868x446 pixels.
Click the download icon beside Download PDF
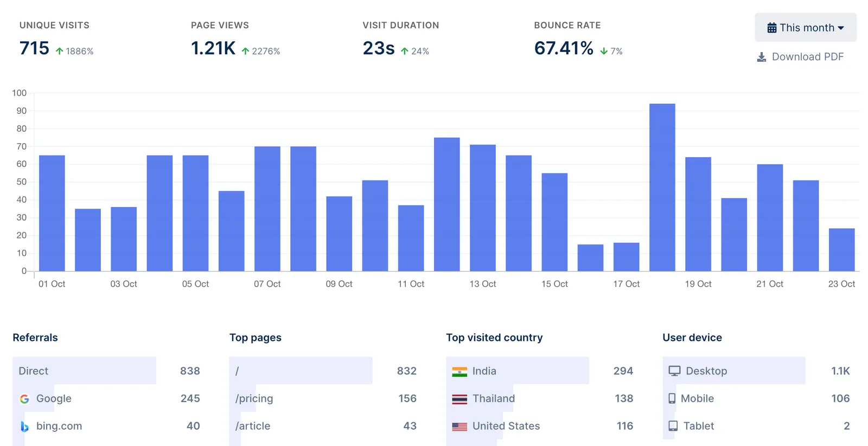coord(762,57)
